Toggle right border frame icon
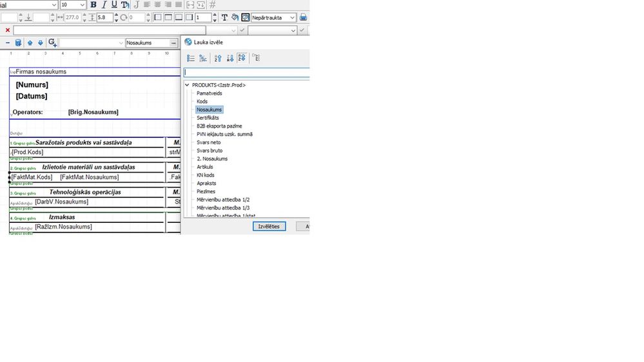The image size is (644, 362). click(189, 17)
